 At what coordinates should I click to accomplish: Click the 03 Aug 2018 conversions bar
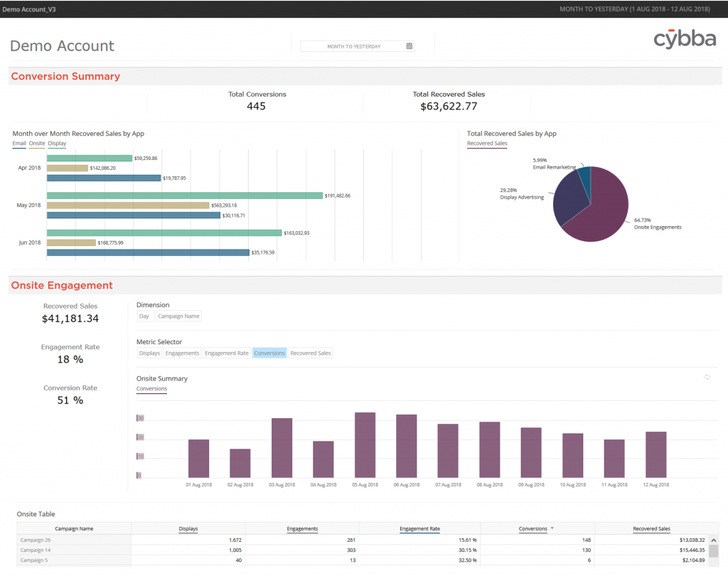282,448
